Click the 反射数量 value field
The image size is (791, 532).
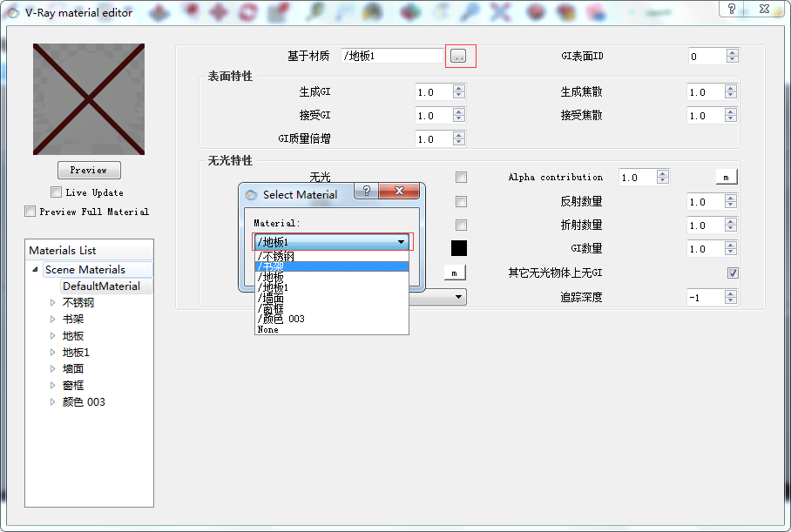pos(706,202)
